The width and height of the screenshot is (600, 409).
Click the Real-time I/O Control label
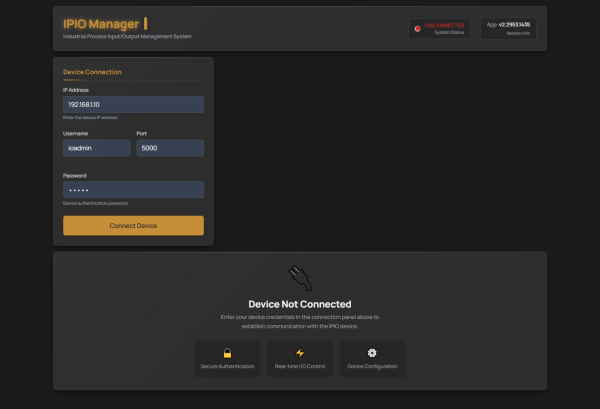(300, 366)
